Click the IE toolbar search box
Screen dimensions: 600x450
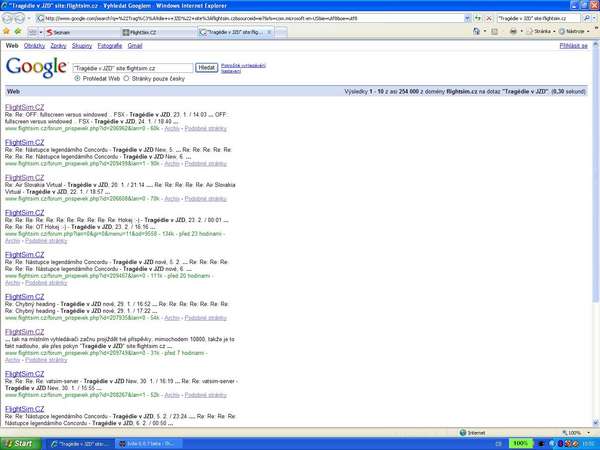[539, 18]
